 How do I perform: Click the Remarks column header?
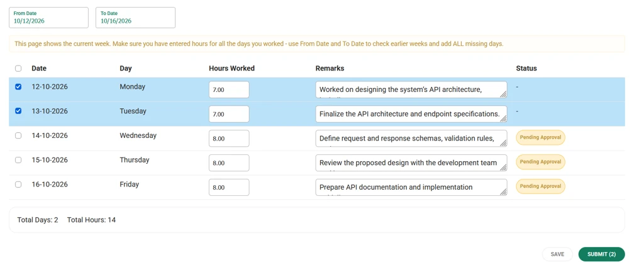(x=330, y=68)
